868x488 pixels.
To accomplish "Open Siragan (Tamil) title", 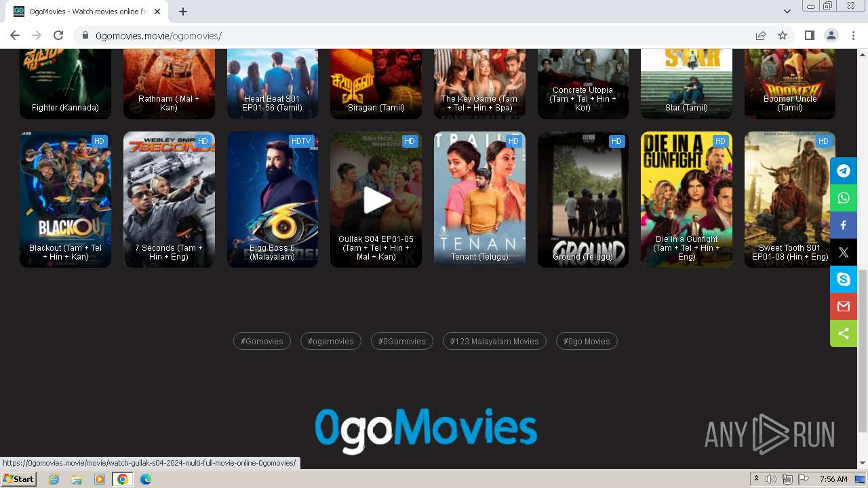I will [x=376, y=108].
